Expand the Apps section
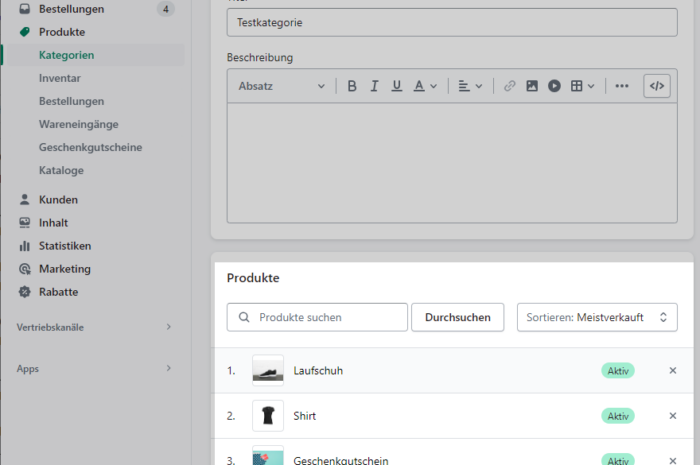700x465 pixels. click(x=94, y=369)
